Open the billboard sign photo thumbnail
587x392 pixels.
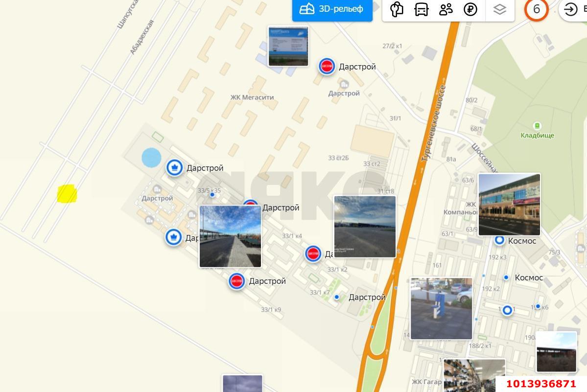point(288,46)
